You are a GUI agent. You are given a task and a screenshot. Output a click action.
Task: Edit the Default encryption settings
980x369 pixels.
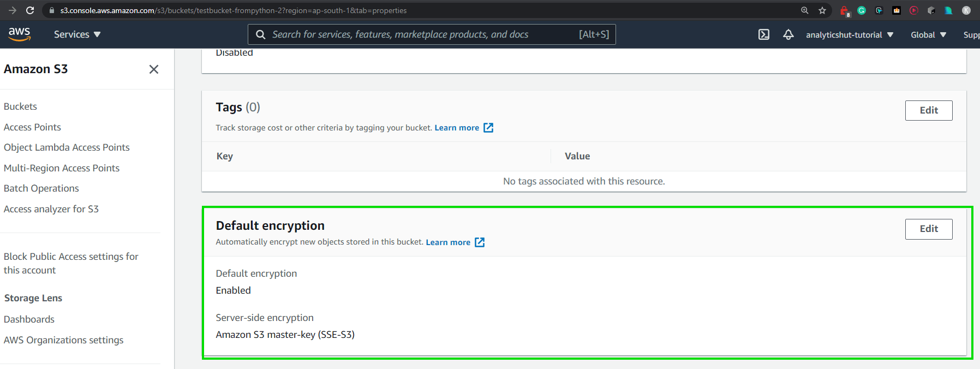[929, 229]
